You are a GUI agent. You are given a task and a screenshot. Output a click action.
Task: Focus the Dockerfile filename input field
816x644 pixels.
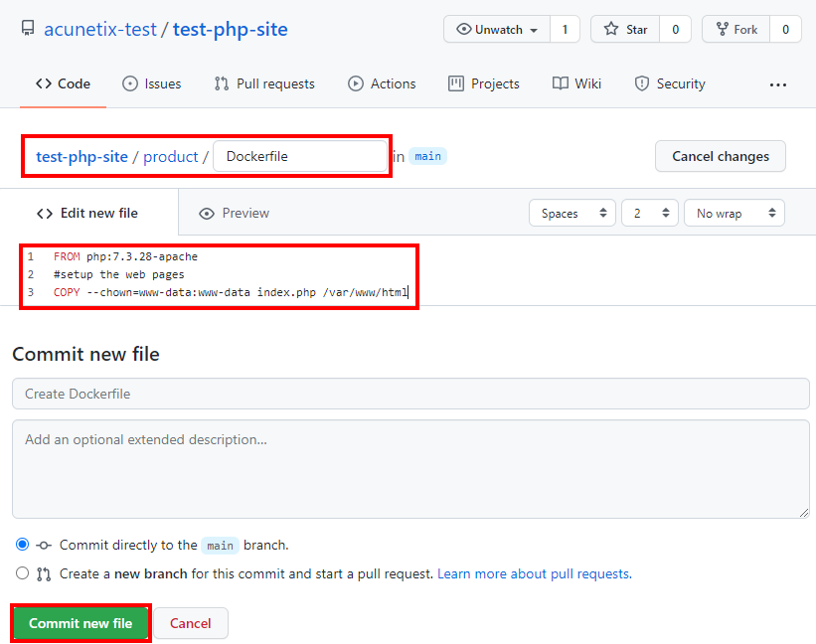300,156
